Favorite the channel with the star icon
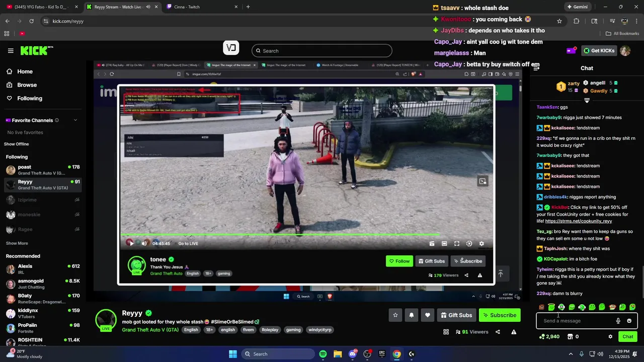The image size is (644, 362). pos(395,315)
